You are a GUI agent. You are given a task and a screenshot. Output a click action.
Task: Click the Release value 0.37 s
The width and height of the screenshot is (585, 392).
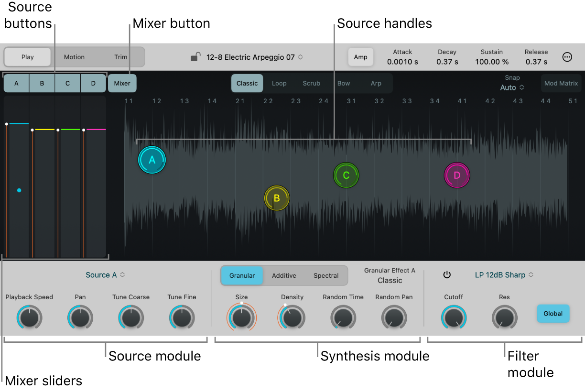point(536,62)
